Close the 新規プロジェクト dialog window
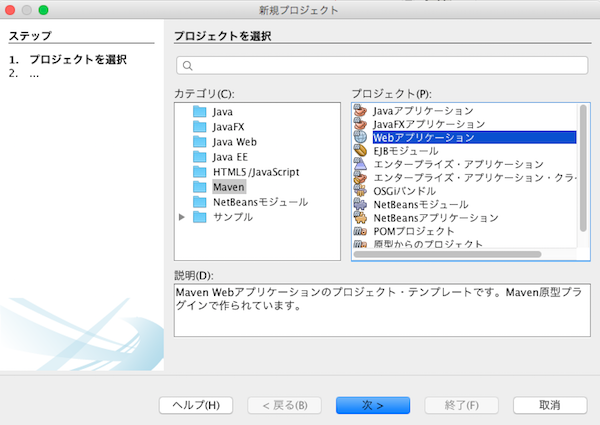The width and height of the screenshot is (600, 425). click(10, 10)
